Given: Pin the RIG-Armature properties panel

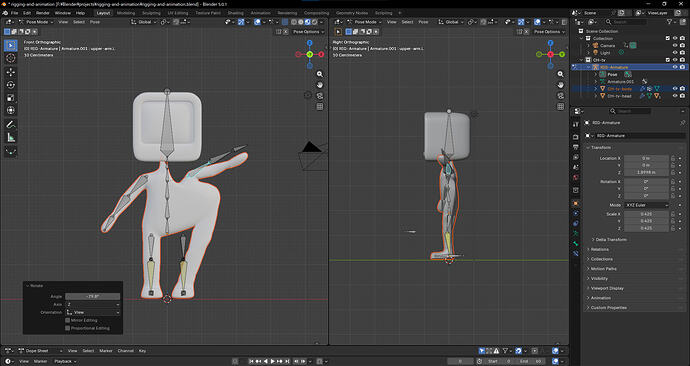Looking at the screenshot, I should click(683, 123).
